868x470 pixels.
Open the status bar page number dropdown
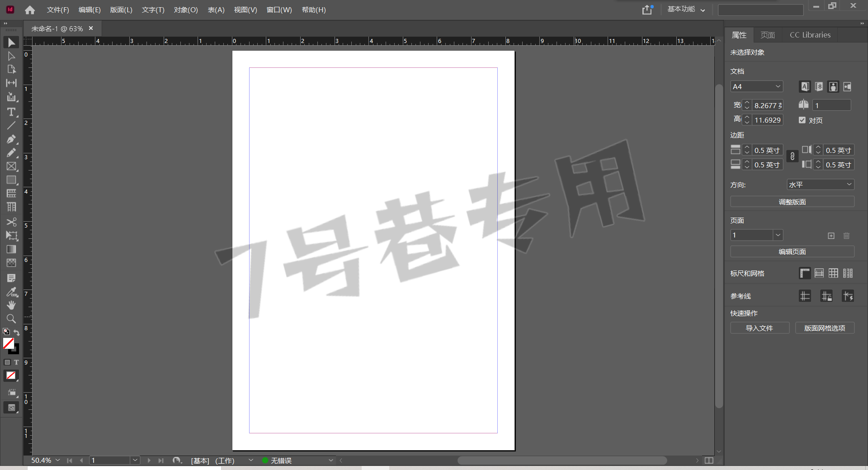pos(135,460)
